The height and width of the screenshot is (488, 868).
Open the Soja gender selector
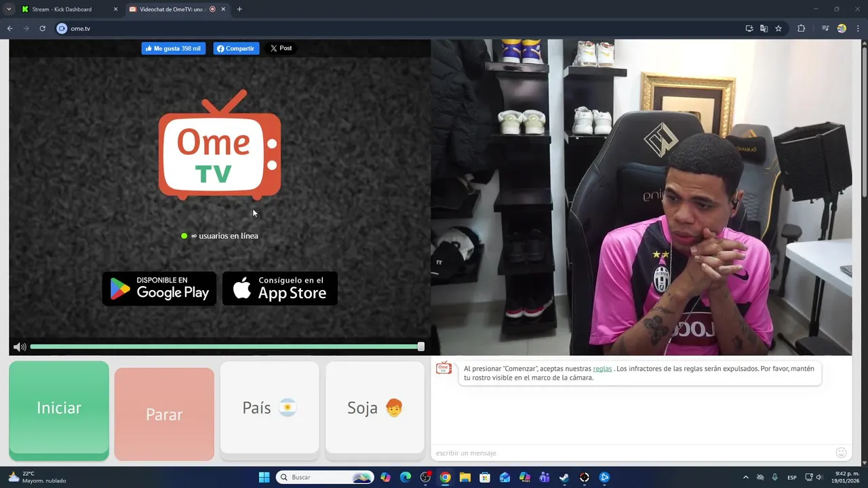pyautogui.click(x=375, y=407)
